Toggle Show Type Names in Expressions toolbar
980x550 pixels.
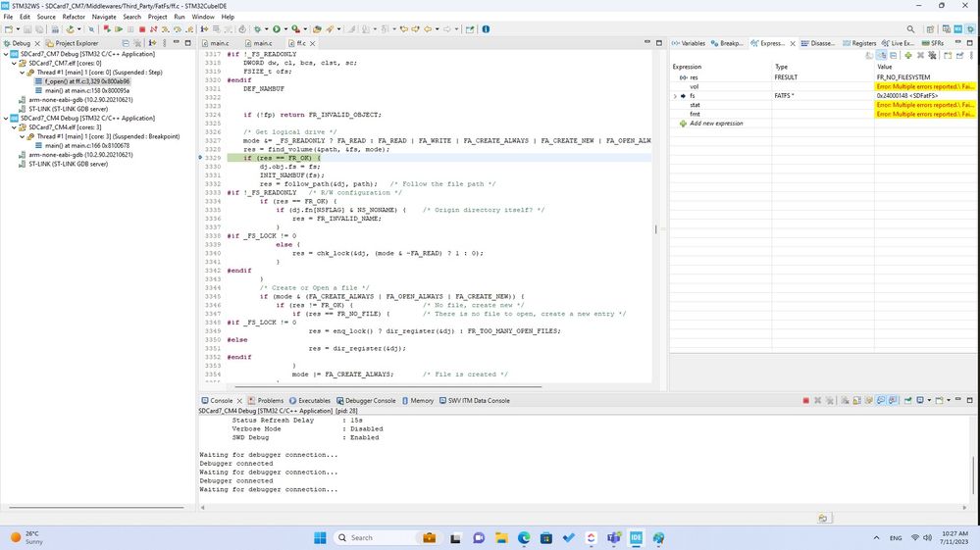click(x=869, y=55)
